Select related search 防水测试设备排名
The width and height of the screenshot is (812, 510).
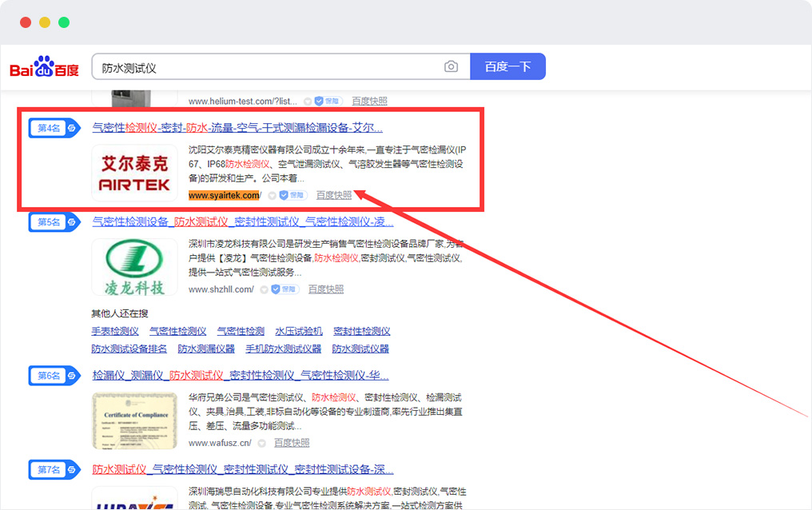click(x=129, y=349)
